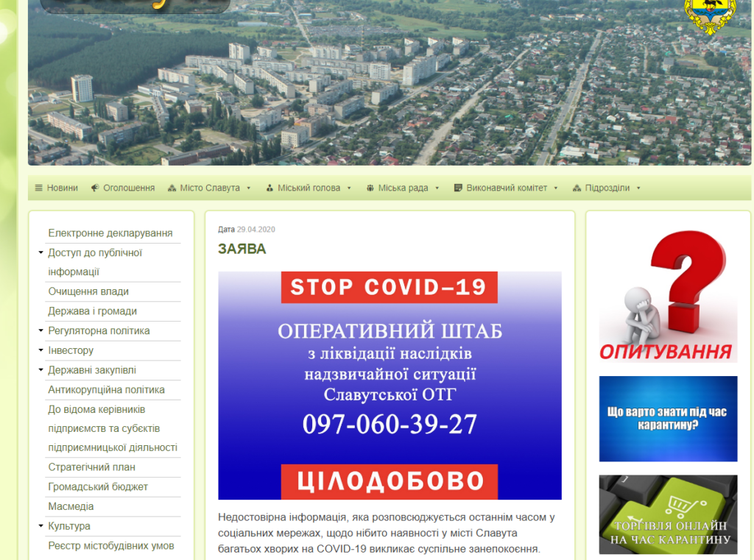Click the list icon beside Новини
Image resolution: width=754 pixels, height=560 pixels.
(38, 188)
